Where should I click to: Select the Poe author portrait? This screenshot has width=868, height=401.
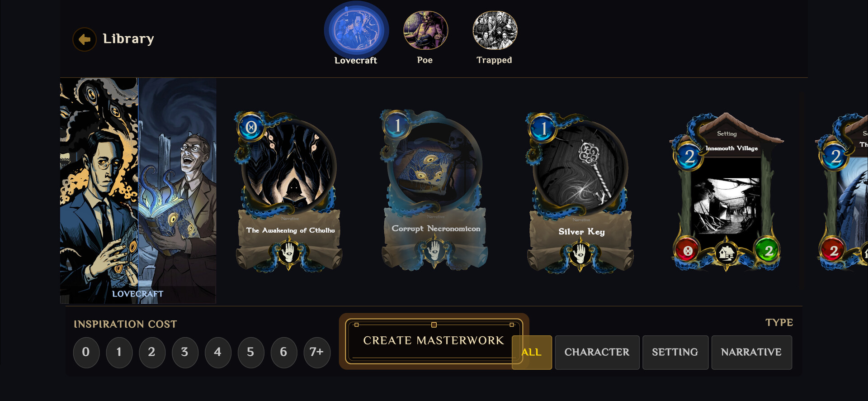pyautogui.click(x=425, y=30)
